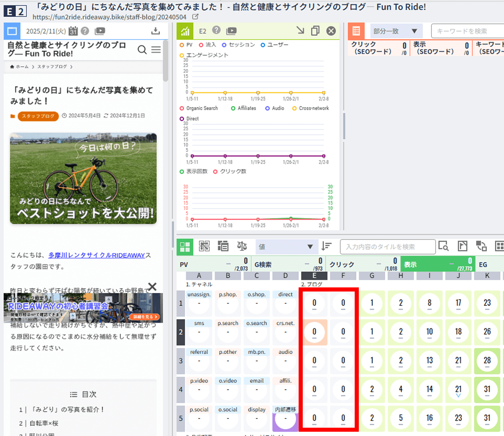
Task: Open the blog page hamburger menu
Action: pyautogui.click(x=156, y=50)
